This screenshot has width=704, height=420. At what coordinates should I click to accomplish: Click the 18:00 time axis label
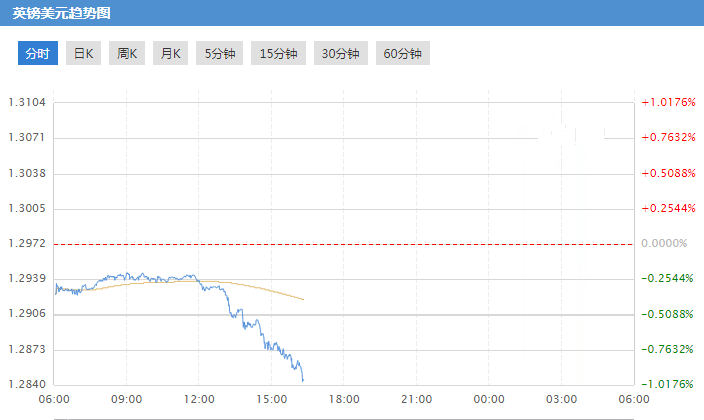pyautogui.click(x=344, y=399)
